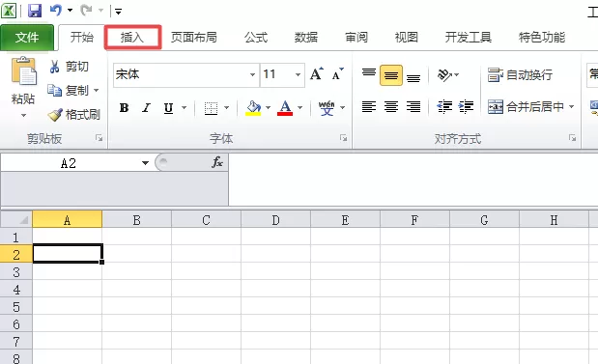Toggle bottom vertical alignment

pos(413,78)
